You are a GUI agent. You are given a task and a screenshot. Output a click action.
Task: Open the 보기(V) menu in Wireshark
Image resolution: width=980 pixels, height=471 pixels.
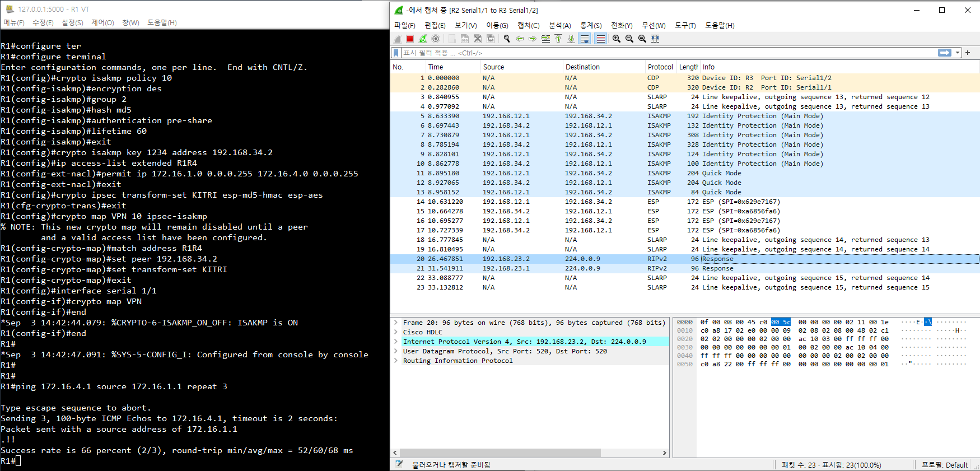[x=465, y=26]
